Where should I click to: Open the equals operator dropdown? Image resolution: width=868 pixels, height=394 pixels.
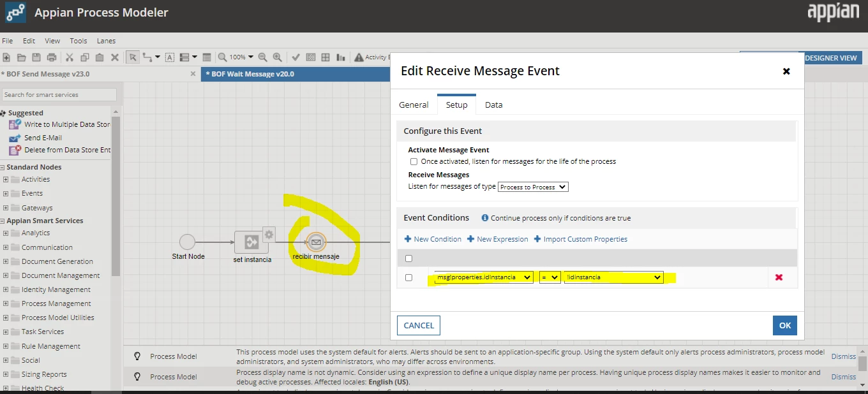pos(550,277)
